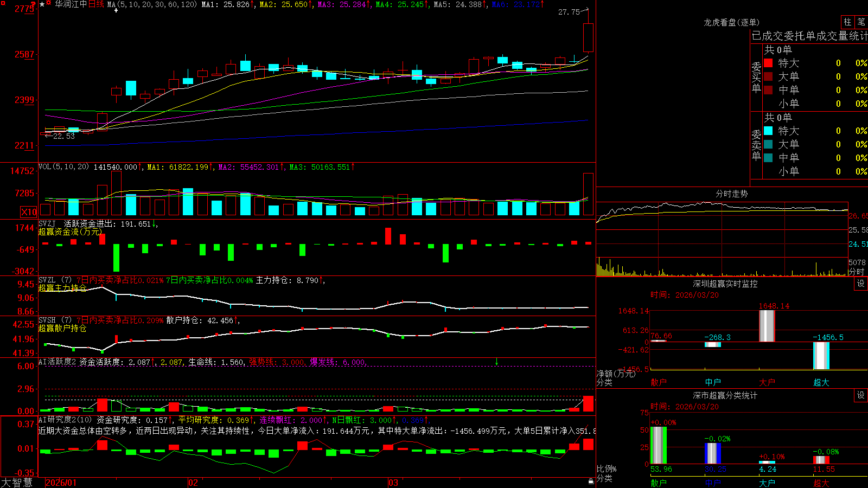Click the 时间: 2026/03/20 label in 实时监控

685,295
